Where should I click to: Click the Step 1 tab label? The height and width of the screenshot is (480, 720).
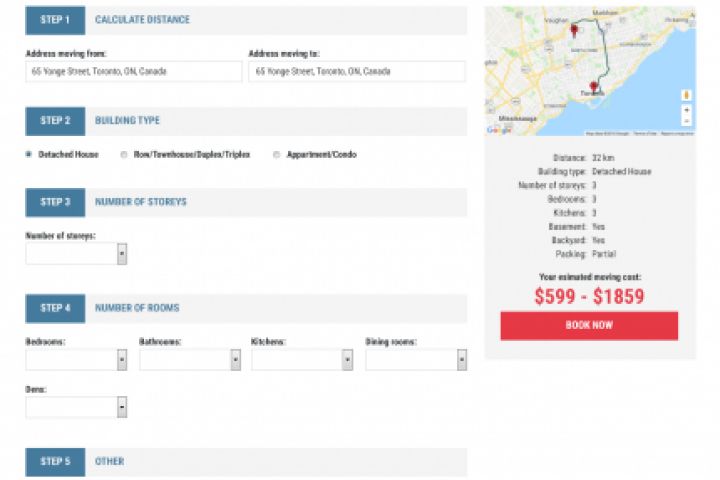click(x=55, y=20)
